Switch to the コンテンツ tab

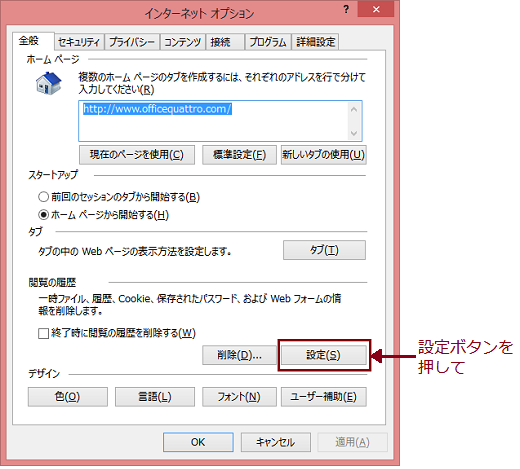tap(183, 42)
